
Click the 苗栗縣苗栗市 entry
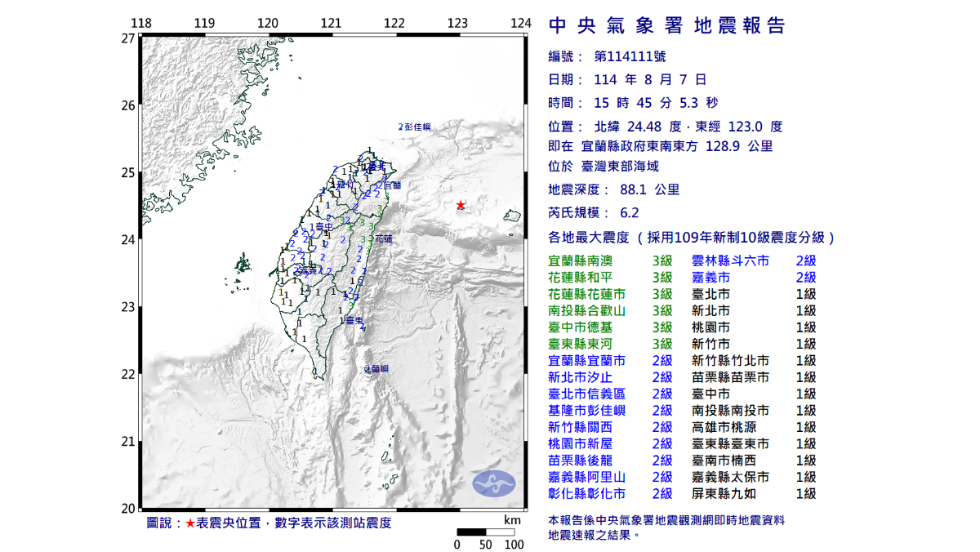point(730,377)
